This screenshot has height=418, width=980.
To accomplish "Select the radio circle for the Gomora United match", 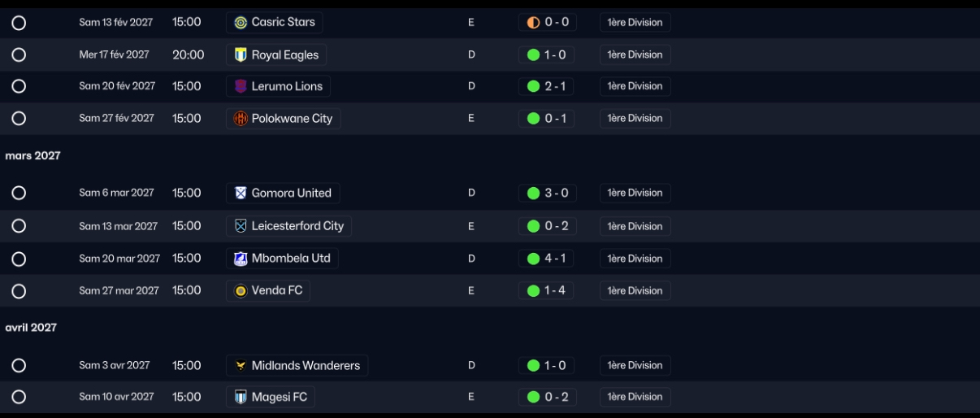I will (x=19, y=194).
